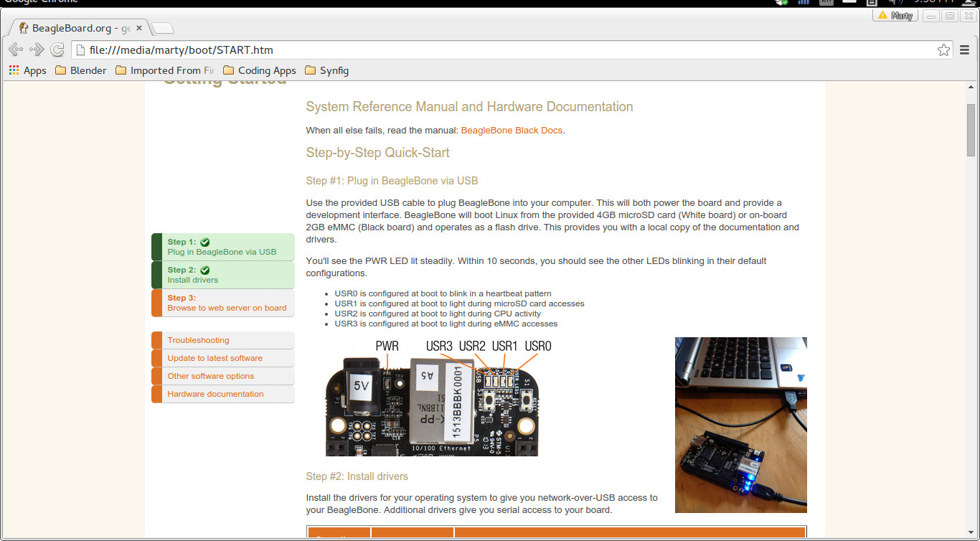The image size is (980, 541).
Task: Open a new tab with the blank tab button
Action: coord(163,29)
